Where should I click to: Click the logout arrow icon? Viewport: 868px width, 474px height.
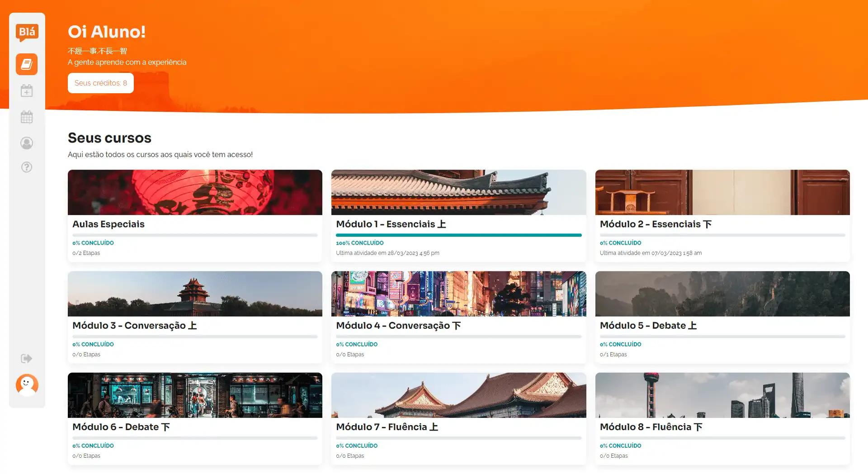(27, 359)
